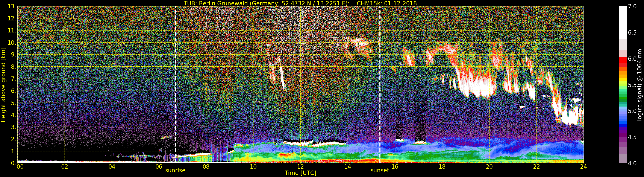Click colorbar tick value '4.0'
644x177 pixels.
(x=632, y=163)
